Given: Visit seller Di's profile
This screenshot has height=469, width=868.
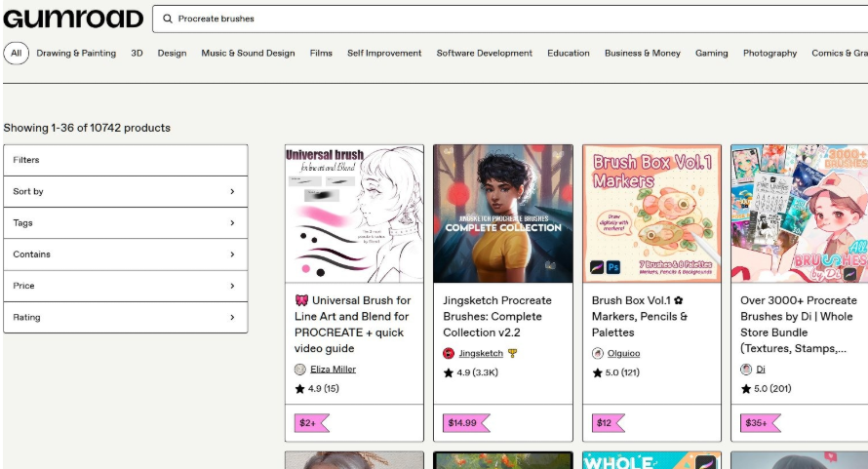Looking at the screenshot, I should click(x=761, y=370).
